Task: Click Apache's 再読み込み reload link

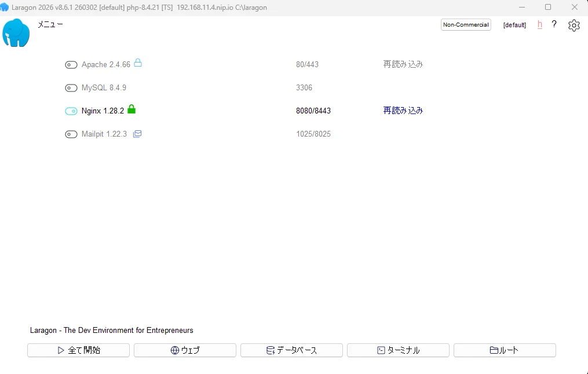Action: click(403, 64)
